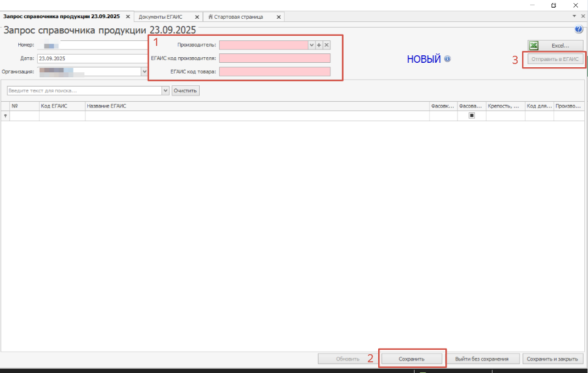The image size is (588, 373).
Task: Click the Сохранить button
Action: [411, 359]
